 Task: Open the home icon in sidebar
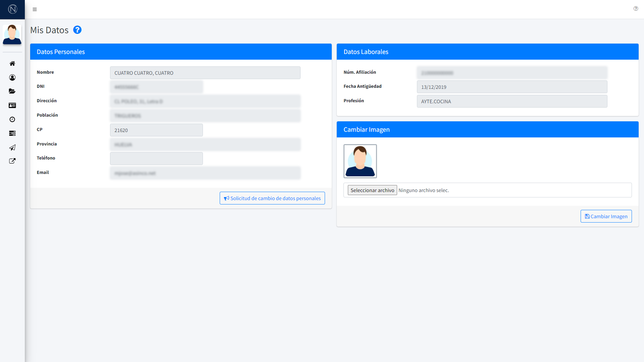[12, 63]
